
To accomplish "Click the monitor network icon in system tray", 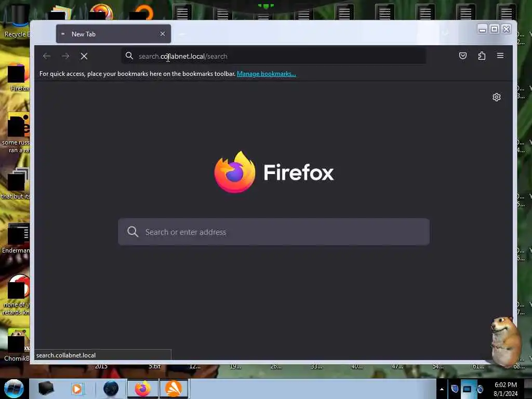I will 467,389.
